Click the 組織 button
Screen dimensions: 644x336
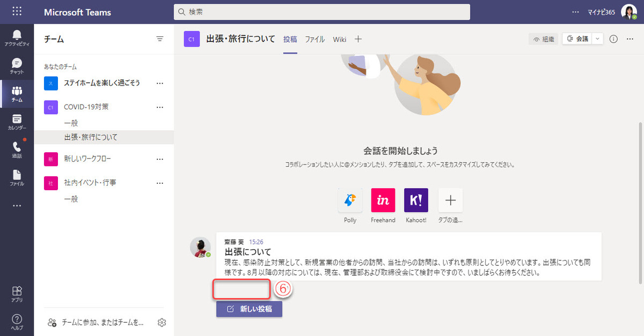543,39
